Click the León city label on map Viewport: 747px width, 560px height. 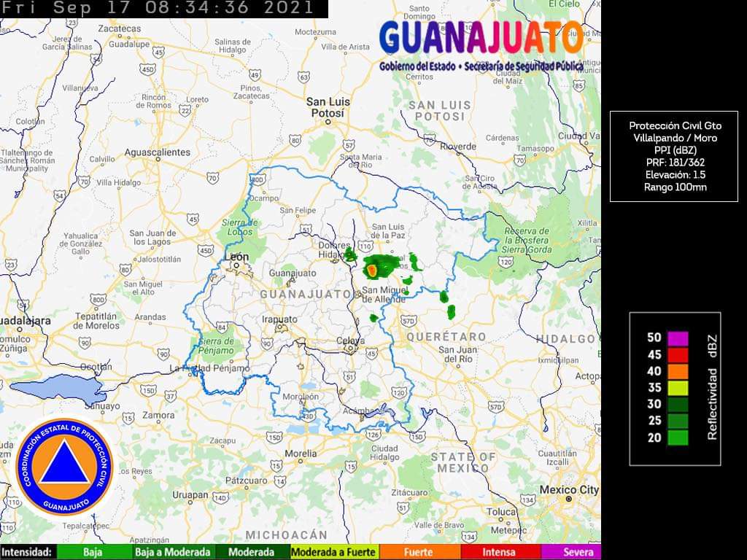coord(237,257)
